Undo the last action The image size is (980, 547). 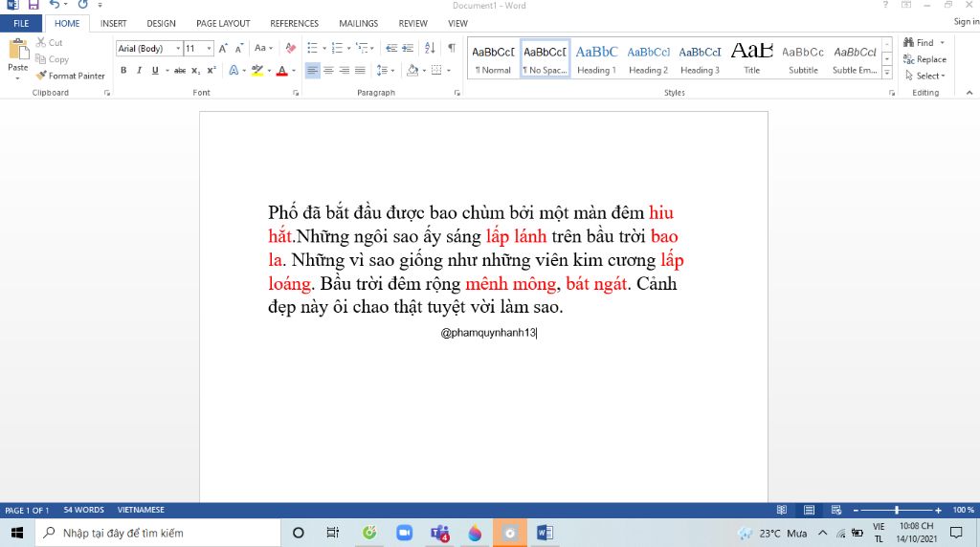point(55,5)
